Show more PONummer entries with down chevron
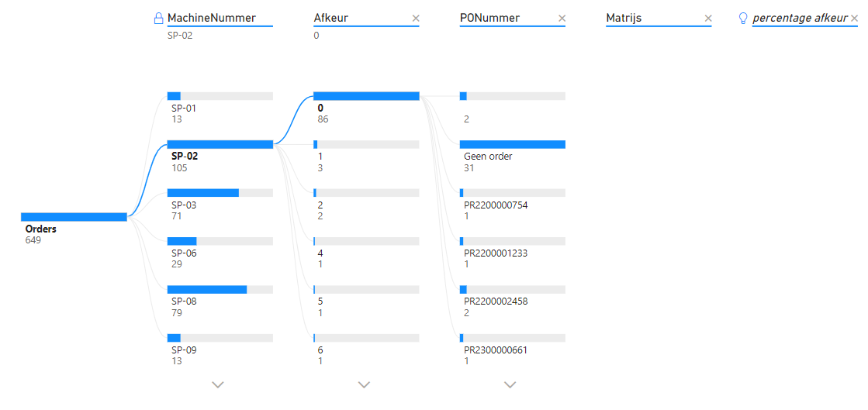This screenshot has height=410, width=868. [x=510, y=384]
